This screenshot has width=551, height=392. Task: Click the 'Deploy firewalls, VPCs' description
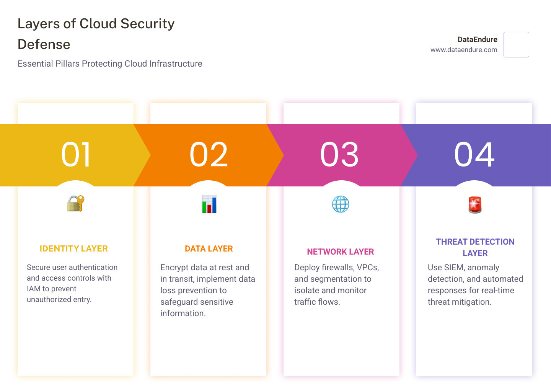coord(337,285)
